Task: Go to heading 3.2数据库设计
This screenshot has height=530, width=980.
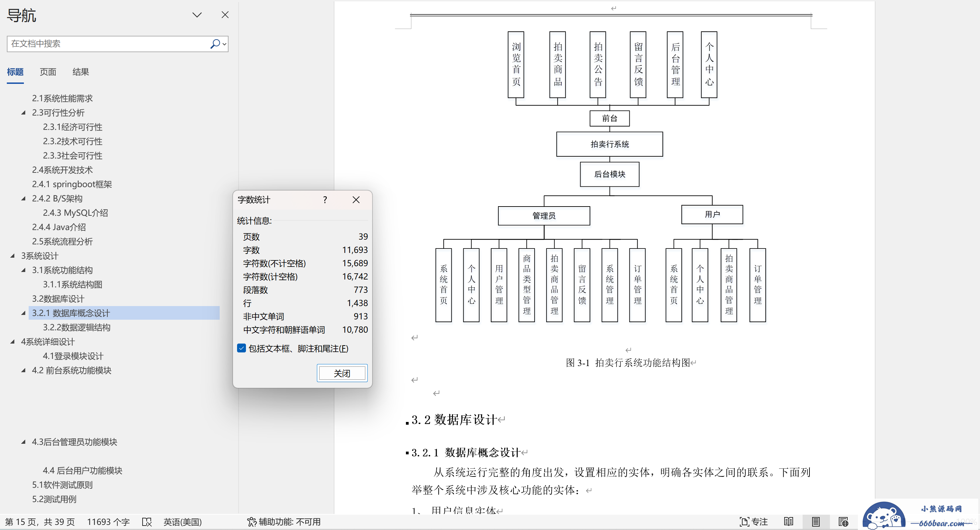Action: 58,299
